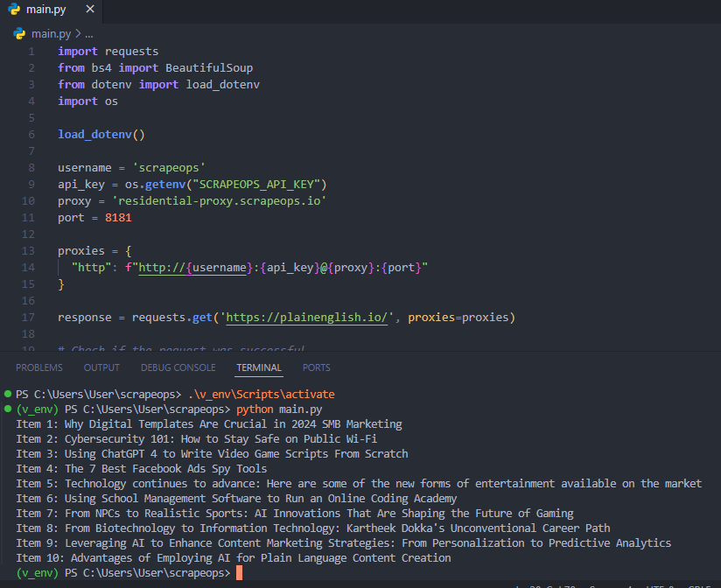Click the Python icon in the main.py editor tab
The image size is (721, 588).
pos(12,10)
